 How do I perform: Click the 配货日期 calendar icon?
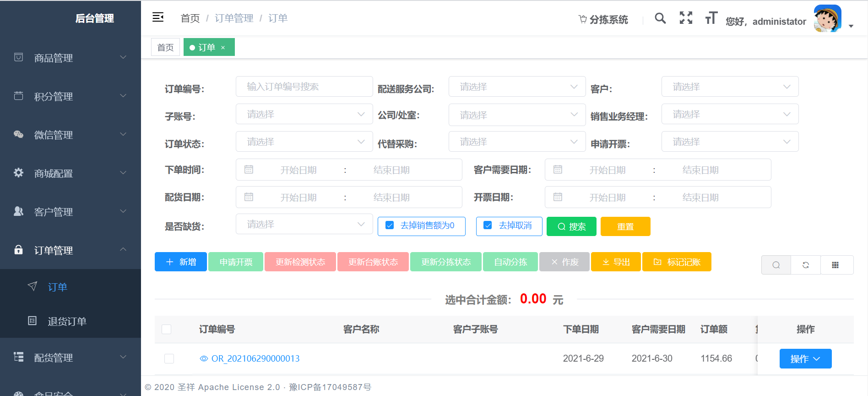(249, 197)
